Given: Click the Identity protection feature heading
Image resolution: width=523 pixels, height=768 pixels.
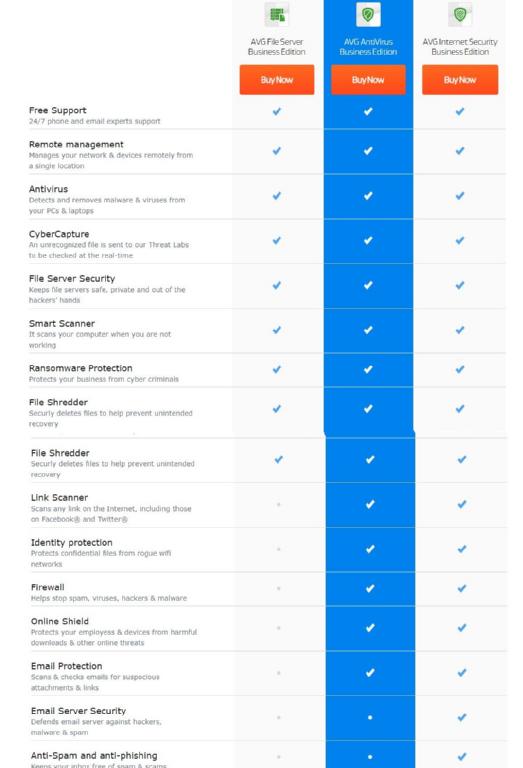Looking at the screenshot, I should click(71, 542).
